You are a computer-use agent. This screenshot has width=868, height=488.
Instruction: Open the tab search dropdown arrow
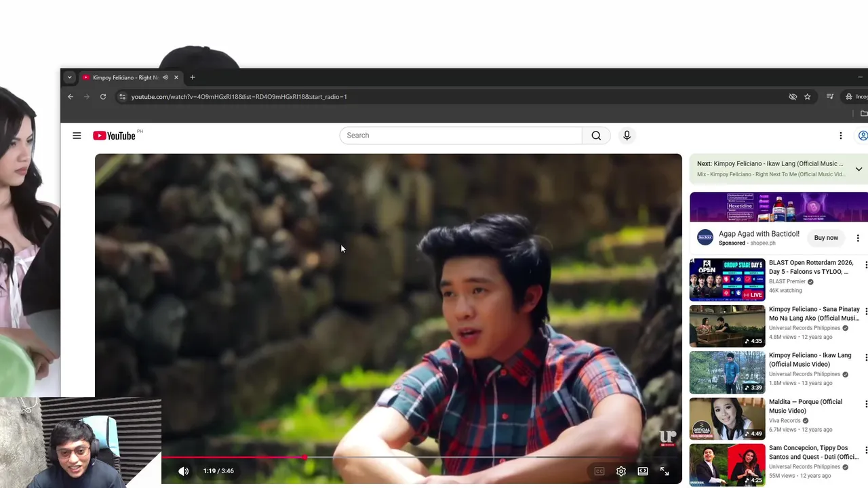pos(69,77)
